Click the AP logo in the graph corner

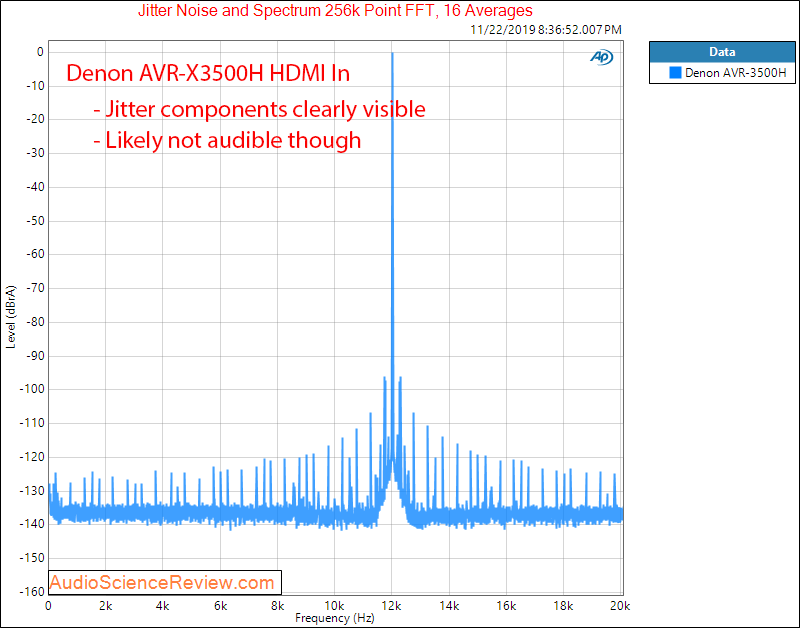point(601,57)
